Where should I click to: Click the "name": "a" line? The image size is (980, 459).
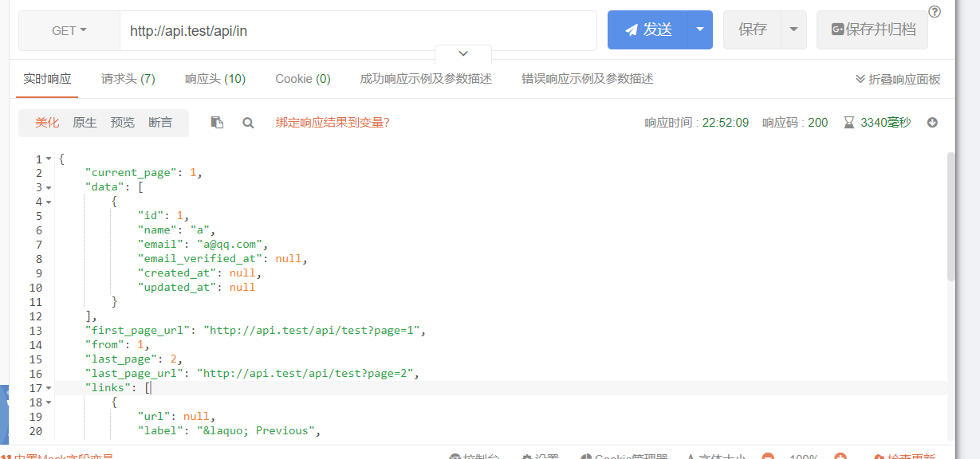coord(176,230)
